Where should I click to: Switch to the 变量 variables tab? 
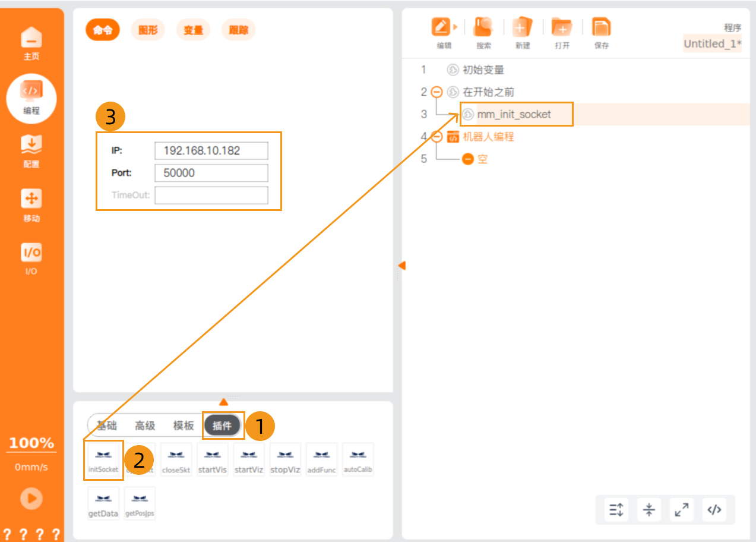193,30
